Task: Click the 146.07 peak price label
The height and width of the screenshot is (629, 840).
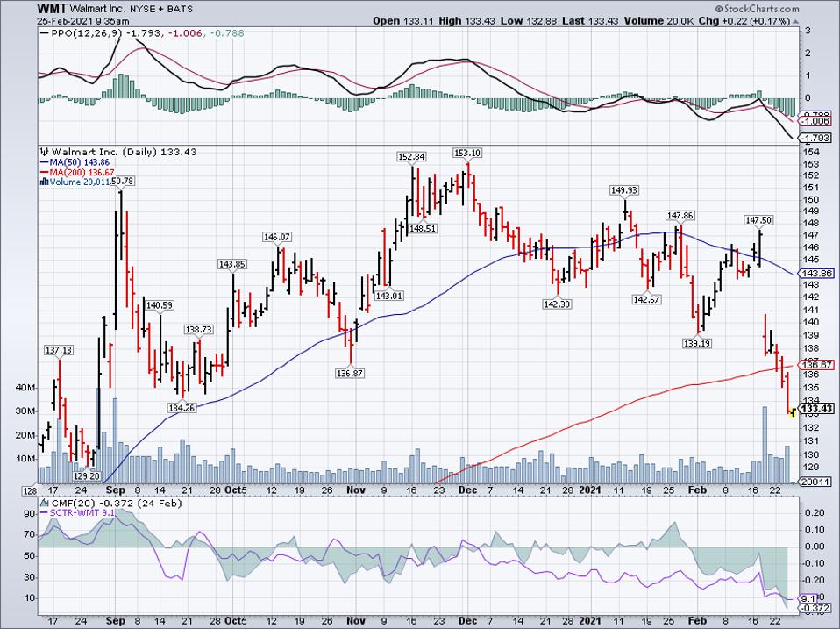Action: click(x=277, y=237)
